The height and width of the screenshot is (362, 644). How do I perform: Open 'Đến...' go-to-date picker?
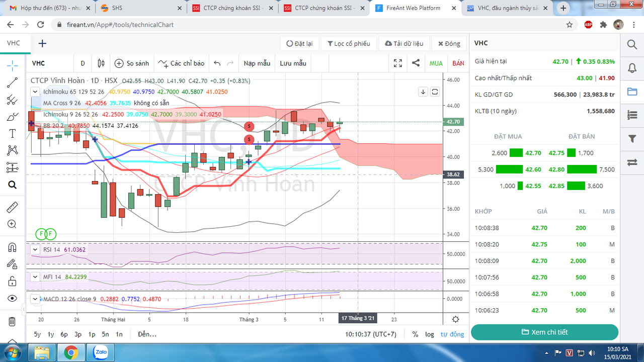click(147, 334)
